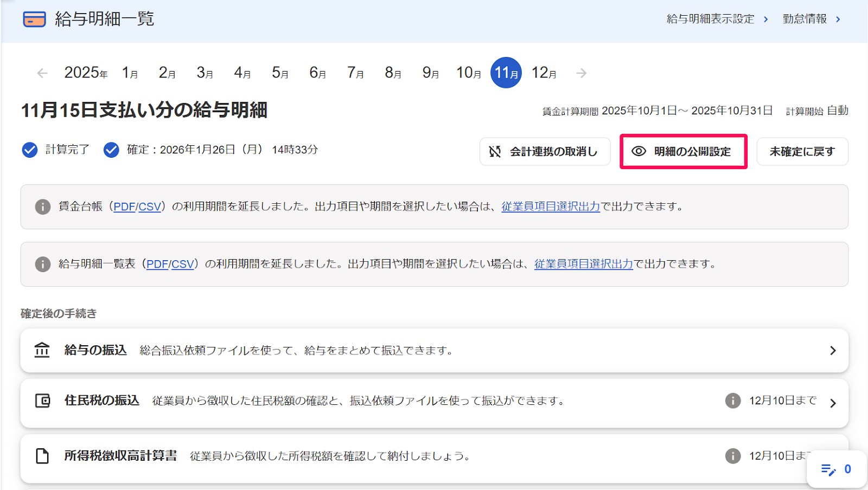The width and height of the screenshot is (868, 490).
Task: Open the 給与明細一覧表 PDF link
Action: click(x=157, y=264)
